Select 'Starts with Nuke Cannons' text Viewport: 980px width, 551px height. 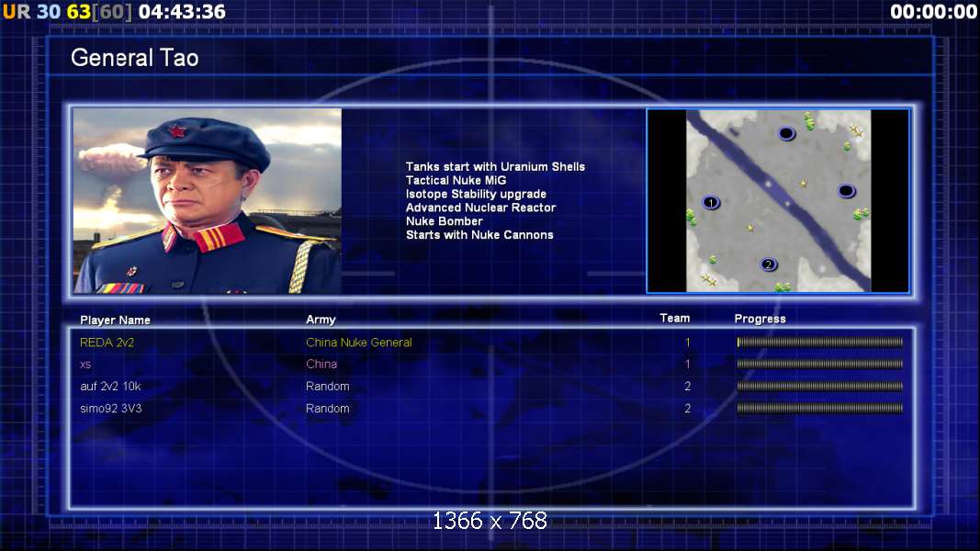coord(479,235)
